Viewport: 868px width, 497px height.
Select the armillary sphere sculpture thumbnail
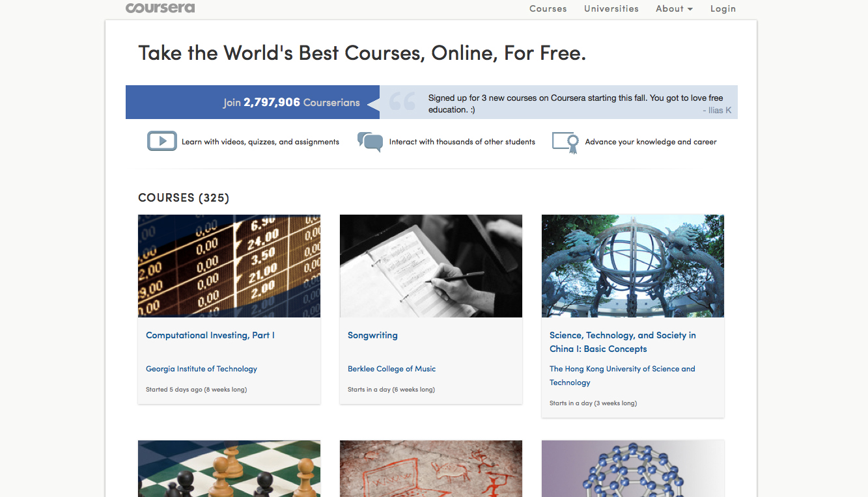633,266
